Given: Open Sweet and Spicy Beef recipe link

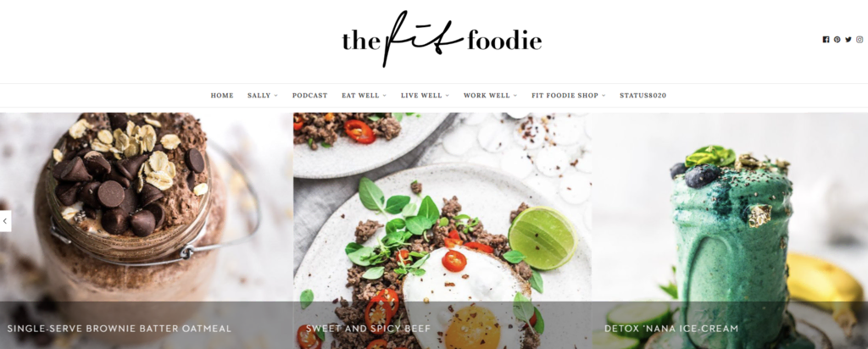Looking at the screenshot, I should [368, 329].
